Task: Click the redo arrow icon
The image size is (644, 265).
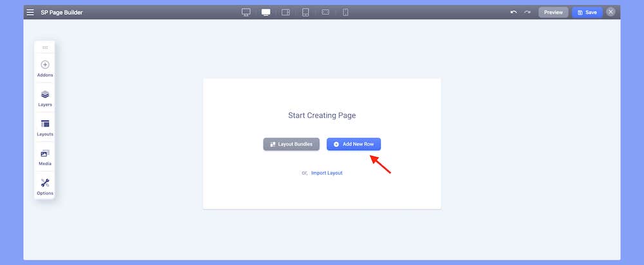Action: pyautogui.click(x=527, y=12)
